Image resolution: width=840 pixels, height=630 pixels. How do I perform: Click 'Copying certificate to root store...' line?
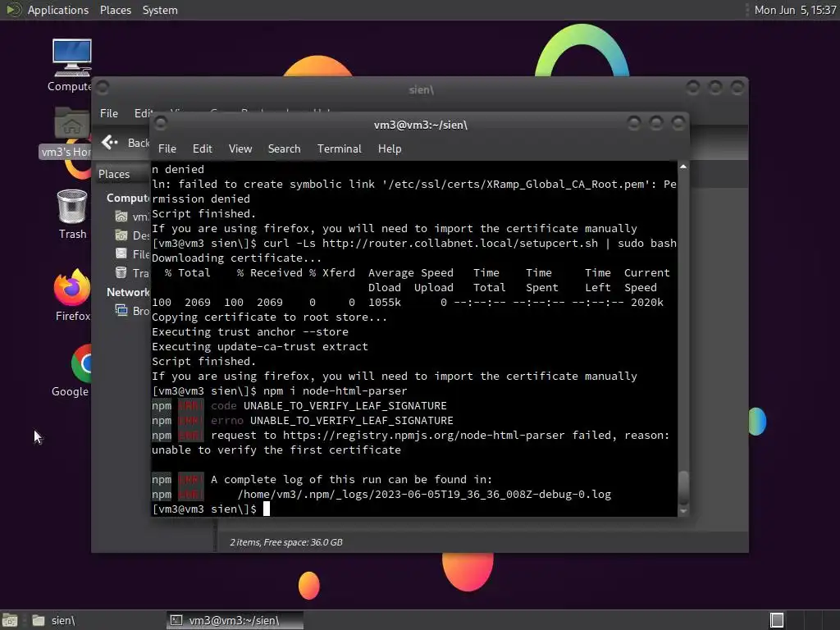pos(269,317)
